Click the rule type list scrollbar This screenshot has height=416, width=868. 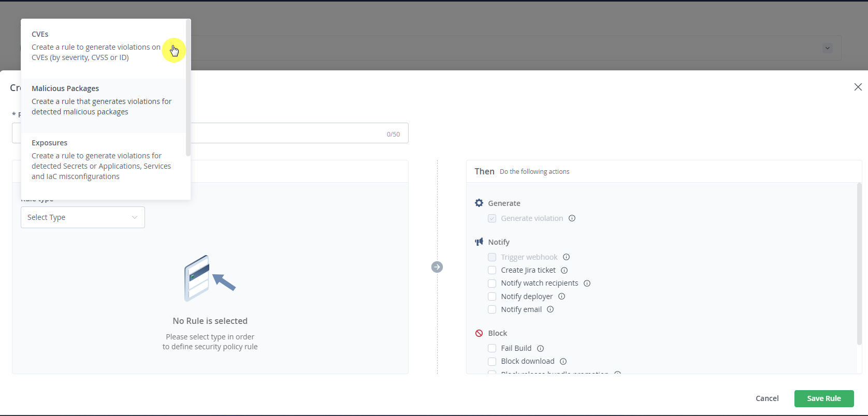188,88
